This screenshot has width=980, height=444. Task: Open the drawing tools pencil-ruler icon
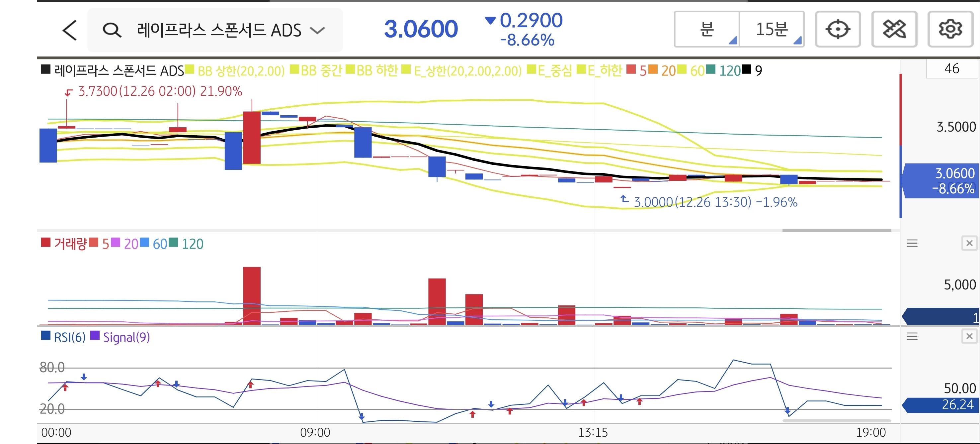894,29
